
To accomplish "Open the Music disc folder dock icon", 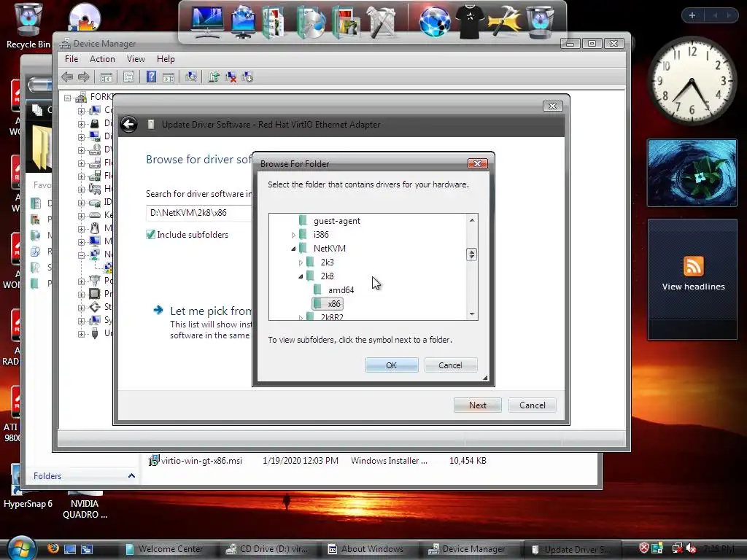I will [311, 21].
